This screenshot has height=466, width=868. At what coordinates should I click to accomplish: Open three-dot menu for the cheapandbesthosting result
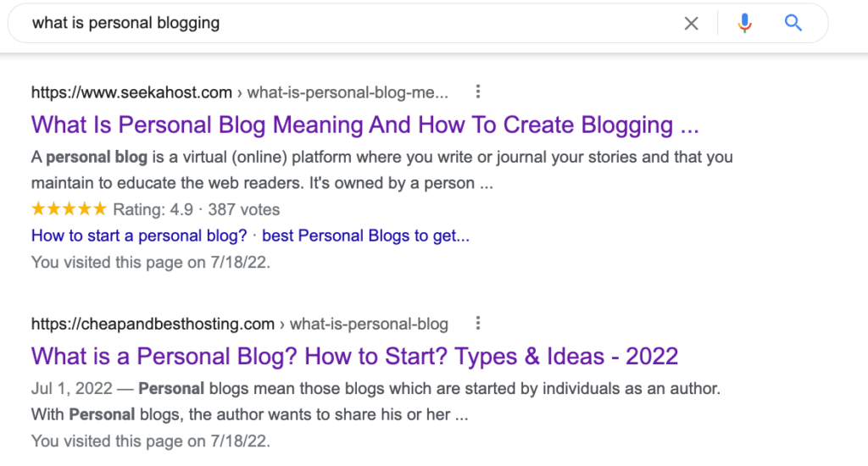tap(478, 324)
